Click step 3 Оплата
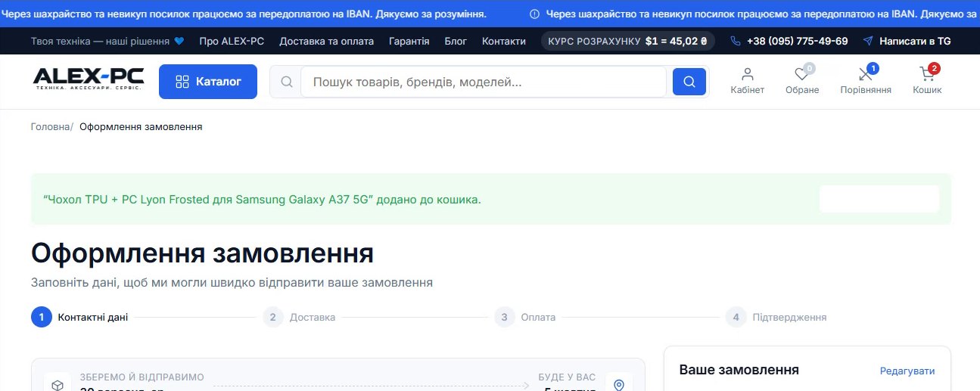Screen dimensions: 980x391 [x=525, y=317]
